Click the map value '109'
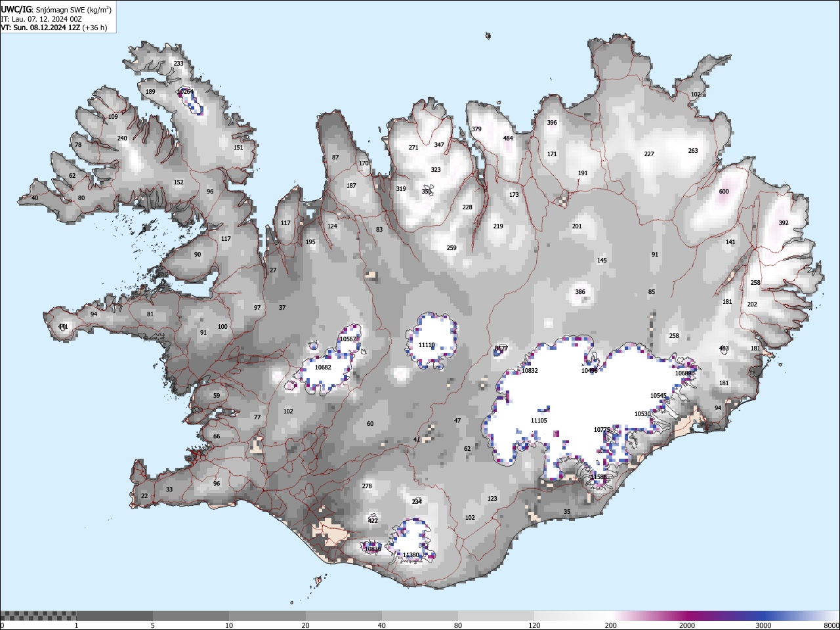 (113, 117)
